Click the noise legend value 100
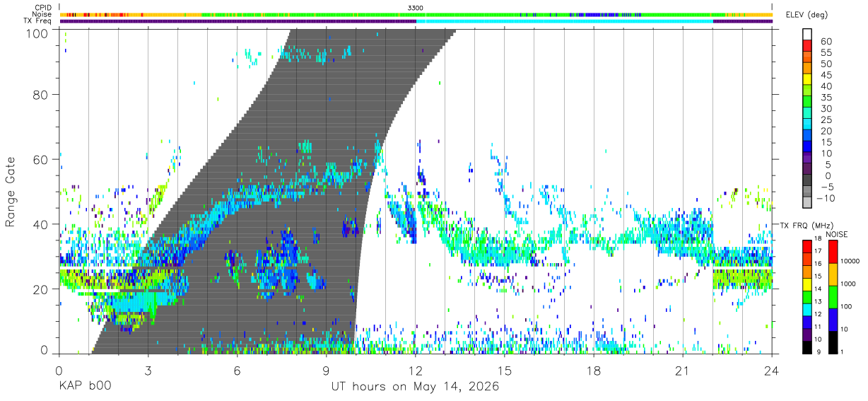868x401 pixels. [x=846, y=306]
